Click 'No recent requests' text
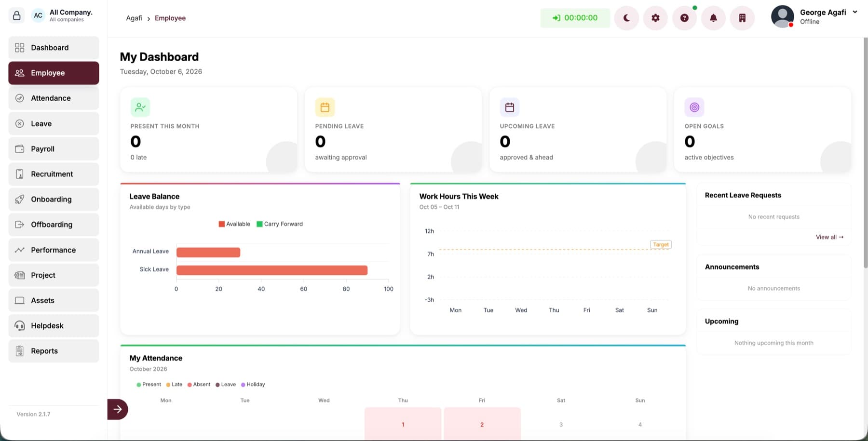The image size is (868, 441). [774, 217]
